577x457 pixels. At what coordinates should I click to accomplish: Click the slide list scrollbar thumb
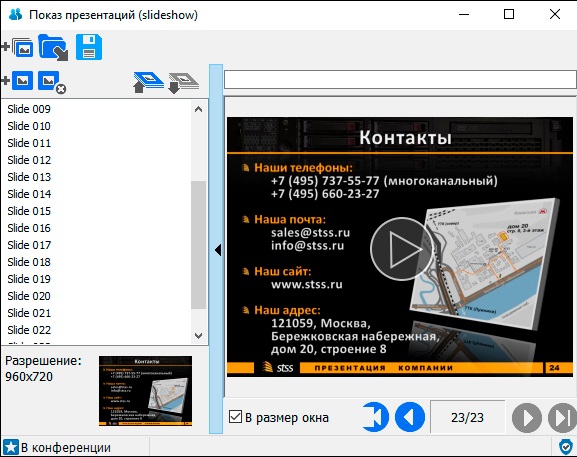coord(198,245)
